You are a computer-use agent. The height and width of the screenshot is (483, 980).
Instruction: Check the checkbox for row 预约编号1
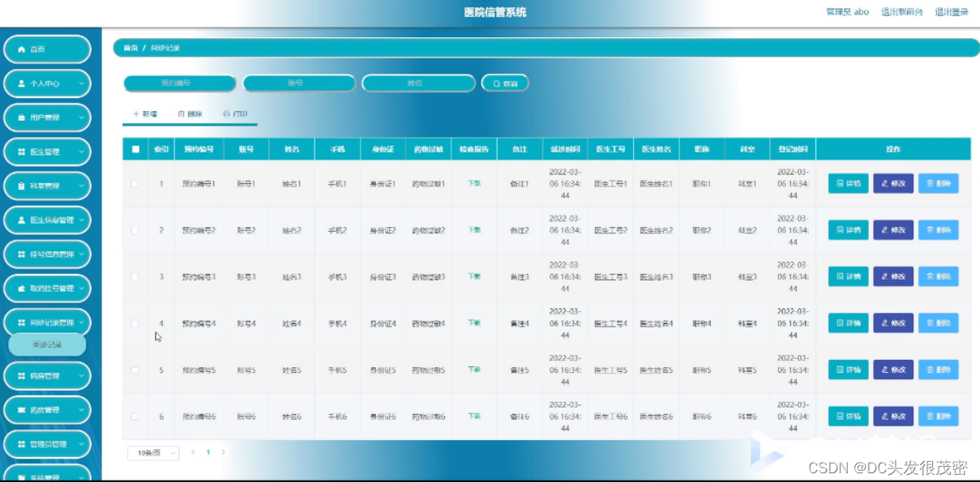pyautogui.click(x=135, y=184)
